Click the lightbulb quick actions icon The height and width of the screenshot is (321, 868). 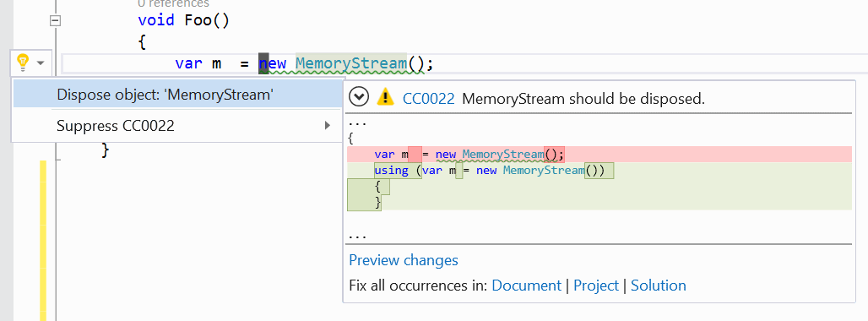pos(23,63)
